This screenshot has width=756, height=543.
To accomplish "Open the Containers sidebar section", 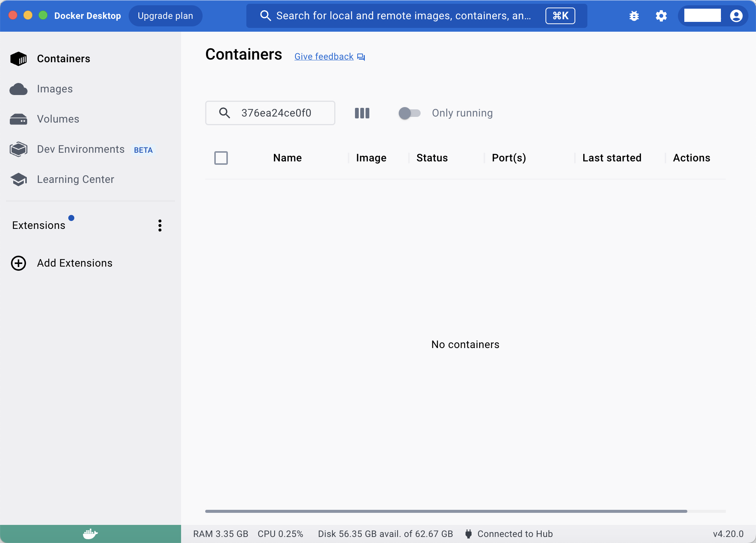I will (x=91, y=59).
